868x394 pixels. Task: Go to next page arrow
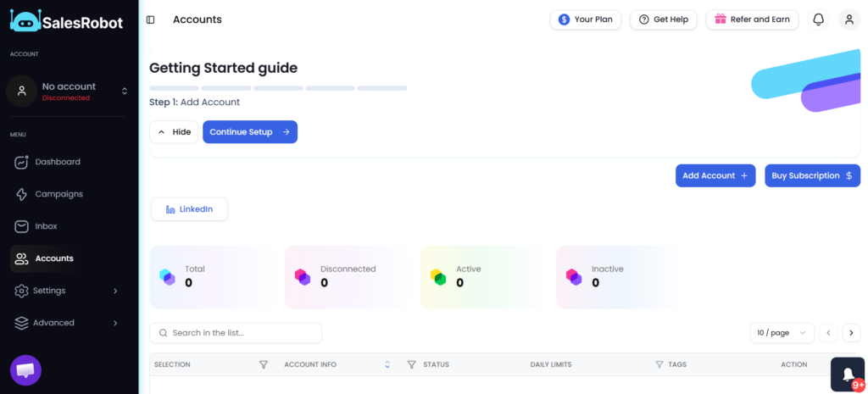851,333
